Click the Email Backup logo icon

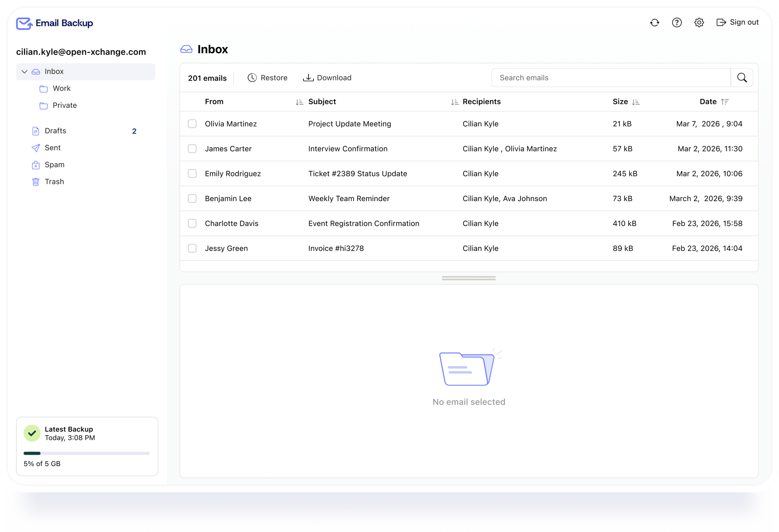[x=24, y=23]
